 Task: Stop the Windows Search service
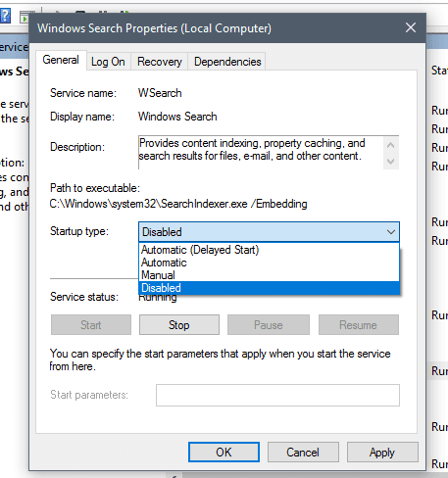(179, 325)
